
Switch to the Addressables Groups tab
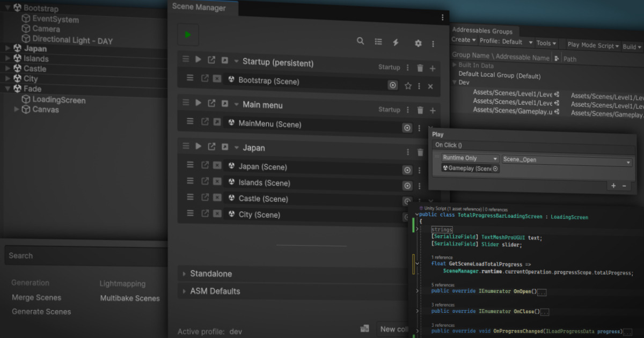tap(482, 31)
